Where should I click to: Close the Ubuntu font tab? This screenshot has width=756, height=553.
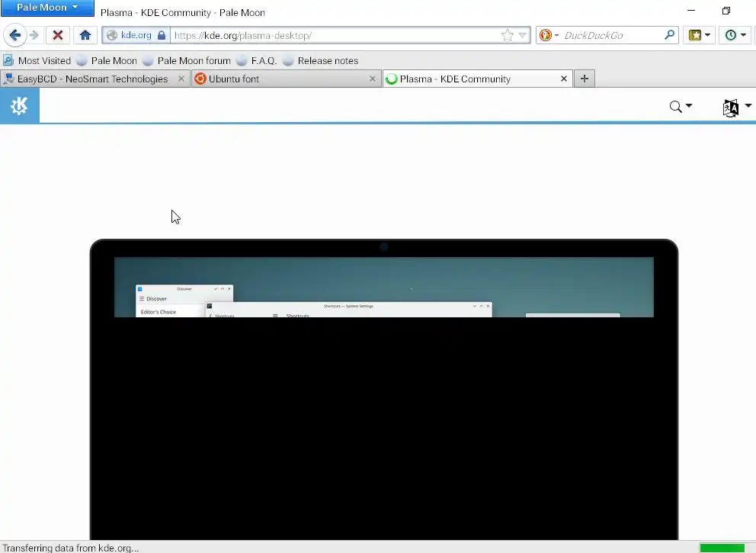pos(372,79)
